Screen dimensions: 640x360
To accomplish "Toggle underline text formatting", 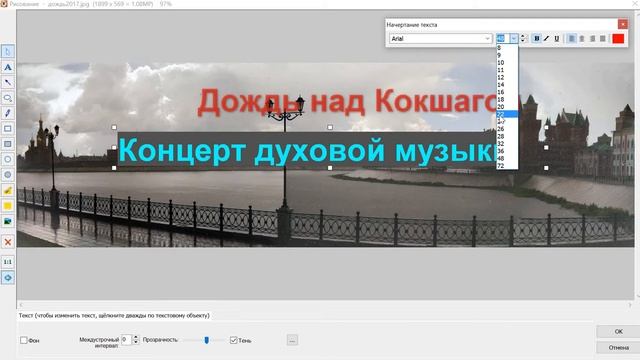I will pyautogui.click(x=556, y=38).
